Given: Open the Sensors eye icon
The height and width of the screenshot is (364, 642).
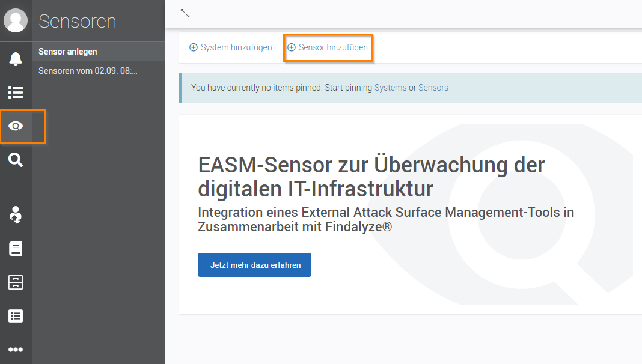Looking at the screenshot, I should click(16, 126).
